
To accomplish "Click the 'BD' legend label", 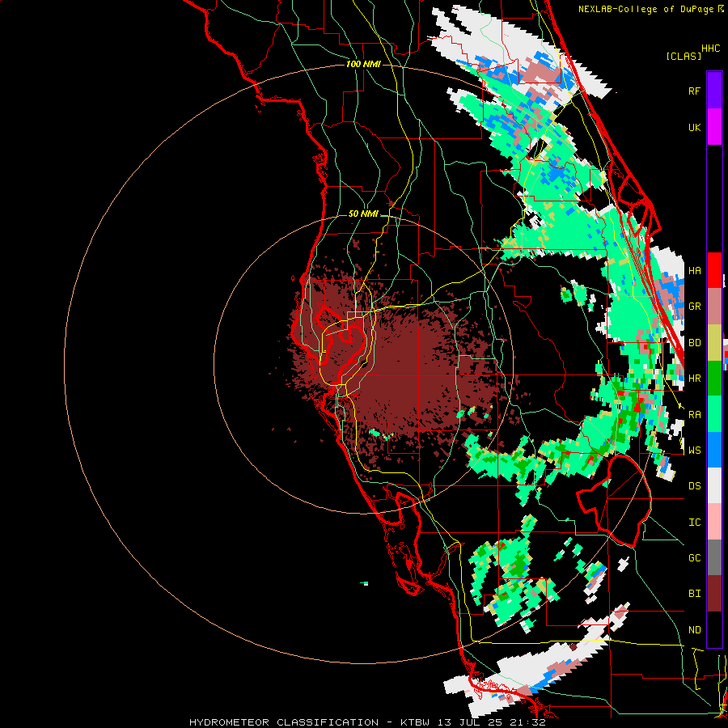I will (x=694, y=343).
